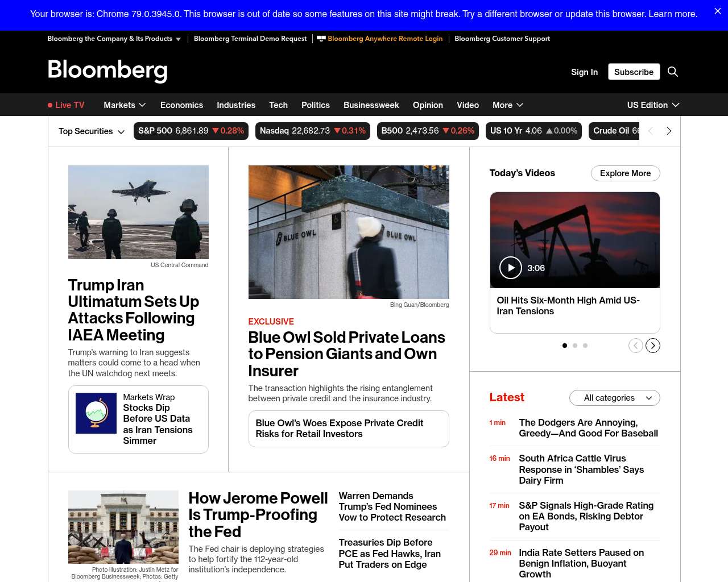This screenshot has height=582, width=728.
Task: Read How Jerome Powell Is Trump-Proofing the Fed
Action: (x=258, y=515)
